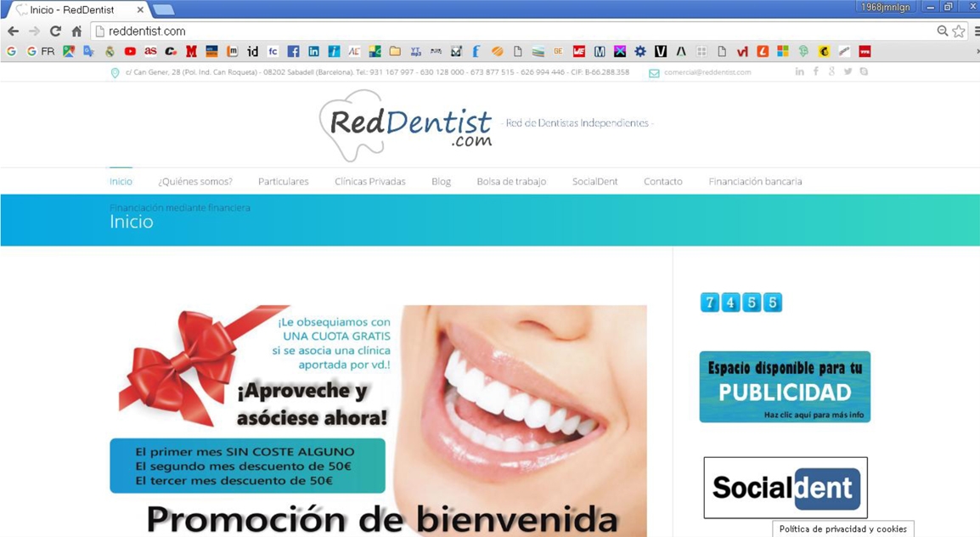Click the Skype icon in the site header
Screen dimensions: 980x537
[864, 72]
